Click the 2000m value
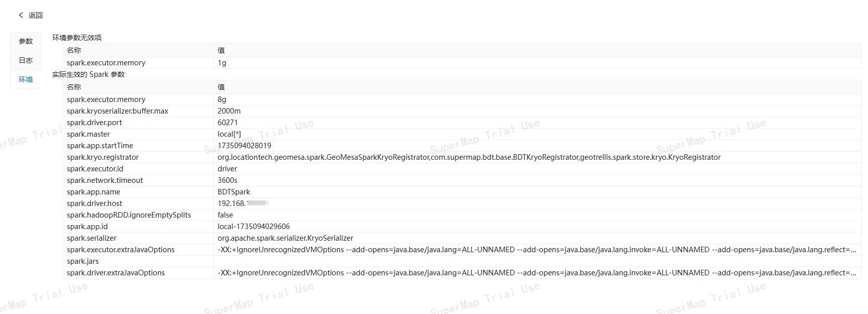Screen dimensions: 868x314 pyautogui.click(x=229, y=111)
